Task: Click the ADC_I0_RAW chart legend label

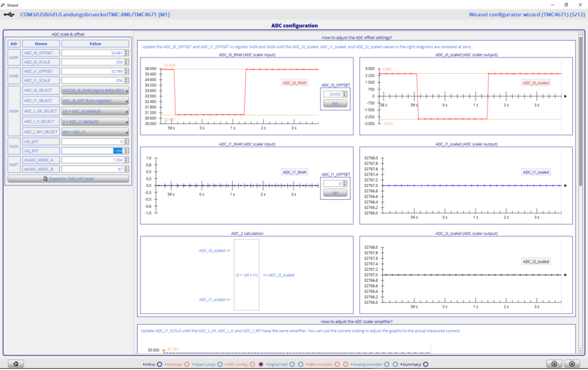Action: 294,83
